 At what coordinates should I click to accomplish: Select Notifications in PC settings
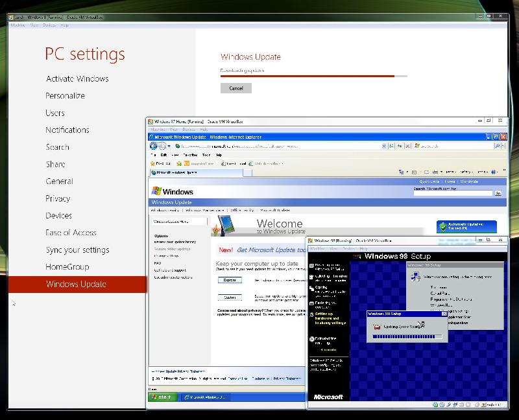tap(67, 130)
